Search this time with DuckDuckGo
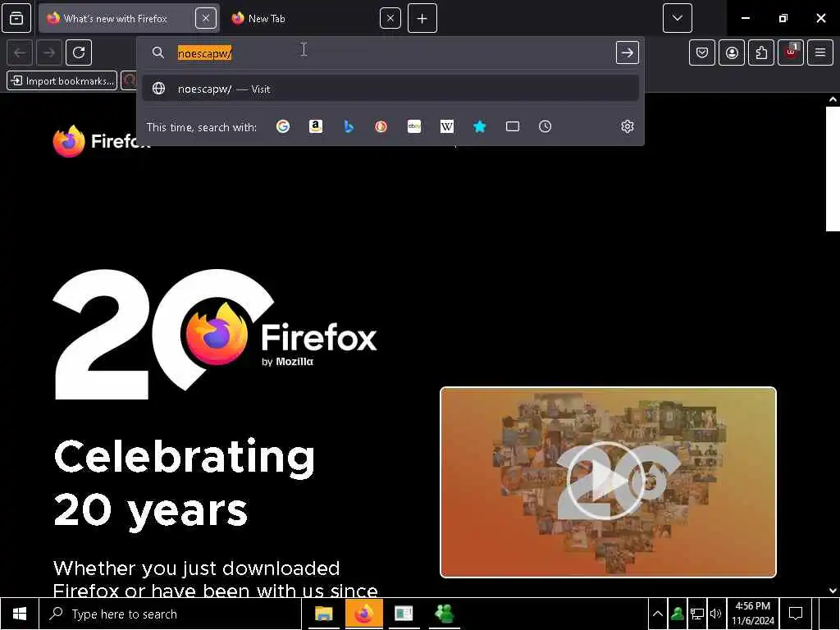The image size is (840, 630). pyautogui.click(x=381, y=126)
